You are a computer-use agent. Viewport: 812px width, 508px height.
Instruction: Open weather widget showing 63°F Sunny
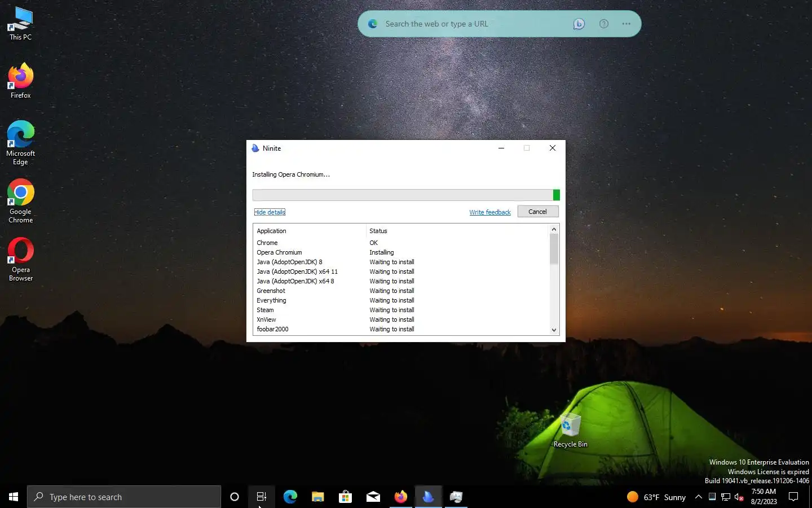click(656, 497)
